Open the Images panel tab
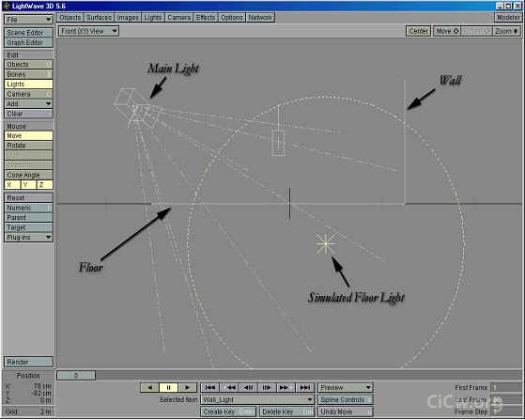Image resolution: width=525 pixels, height=420 pixels. tap(128, 18)
